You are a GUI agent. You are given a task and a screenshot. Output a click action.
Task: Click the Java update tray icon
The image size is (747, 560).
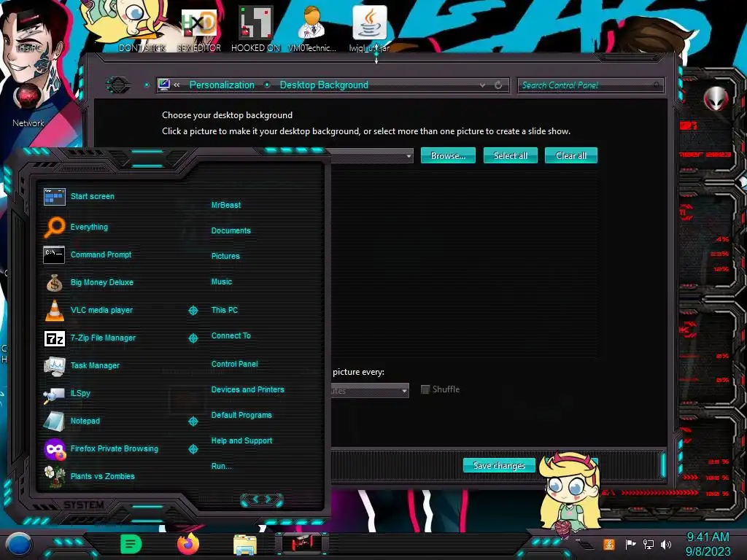click(x=609, y=544)
